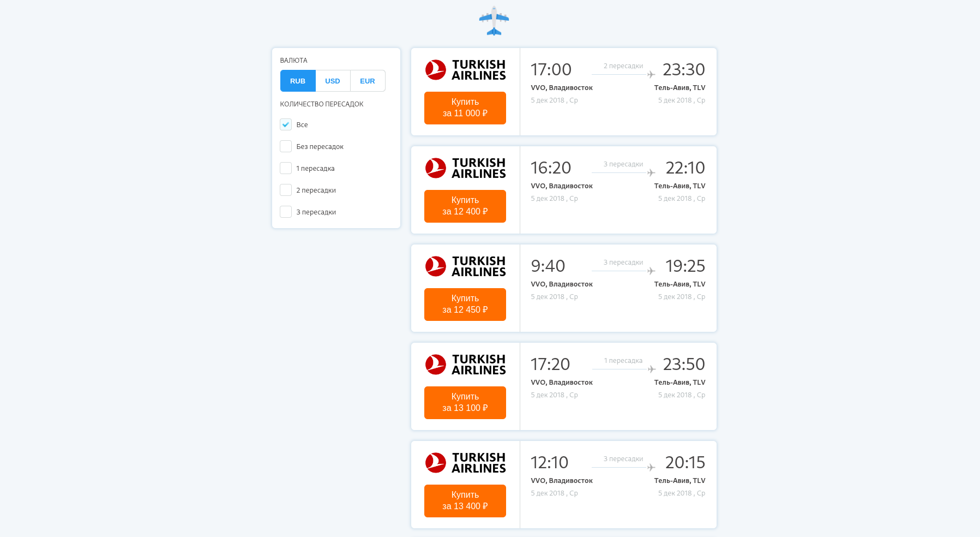This screenshot has width=980, height=537.
Task: Click Turkish Airlines logo on the 12:10 flight
Action: (465, 462)
